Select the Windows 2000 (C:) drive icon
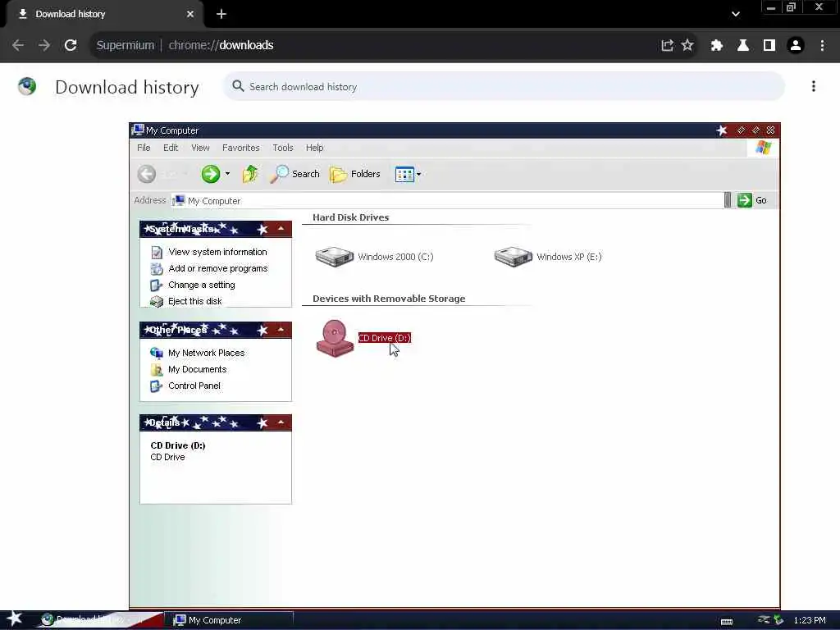 (x=335, y=256)
